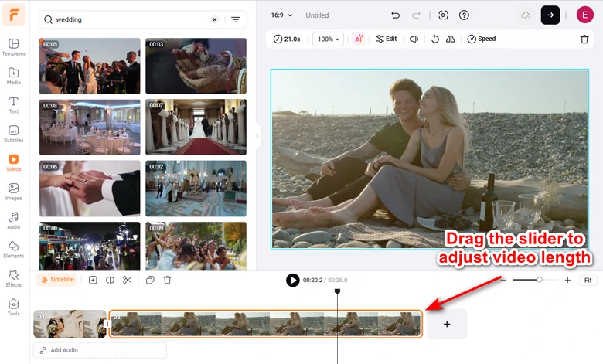Zoom in the timeline with plus
This screenshot has width=603, height=364.
point(567,281)
